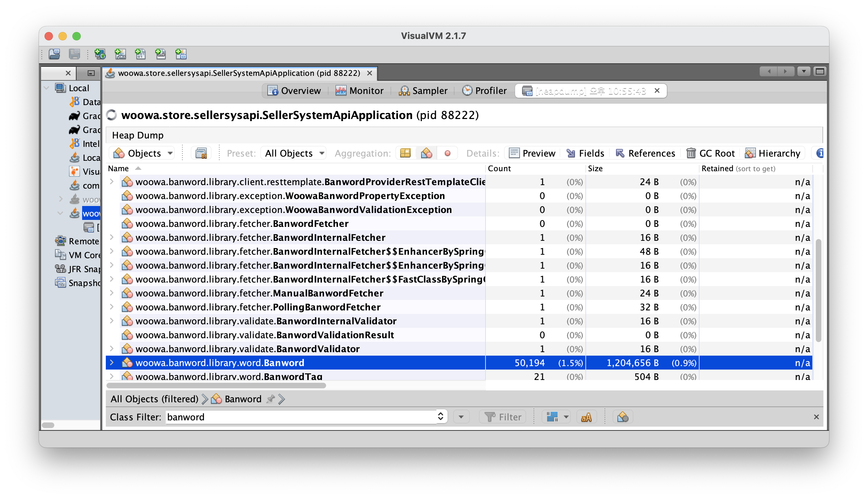
Task: Click the last toolbar icon with green plus
Action: 181,54
